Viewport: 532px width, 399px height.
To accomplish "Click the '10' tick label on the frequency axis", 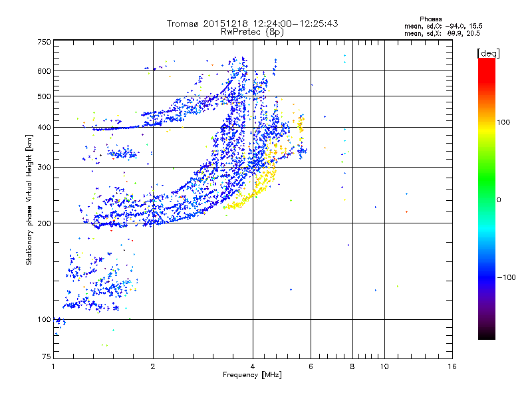I will point(384,366).
